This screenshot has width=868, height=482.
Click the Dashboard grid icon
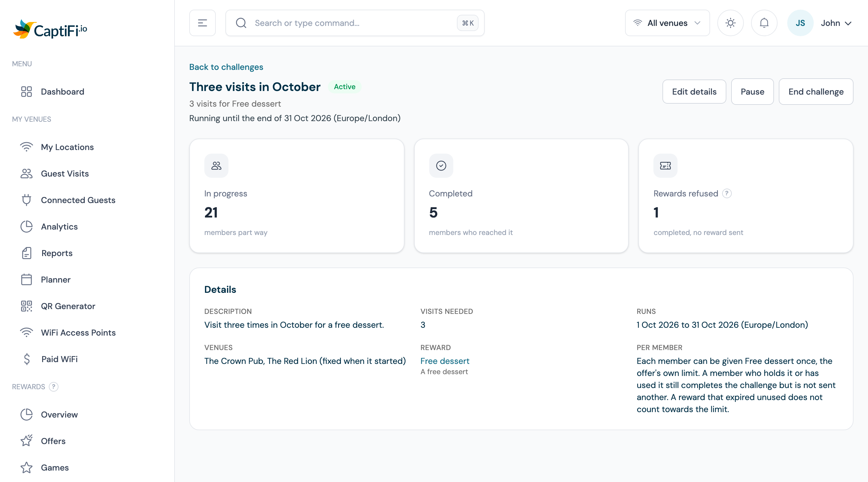pyautogui.click(x=26, y=92)
